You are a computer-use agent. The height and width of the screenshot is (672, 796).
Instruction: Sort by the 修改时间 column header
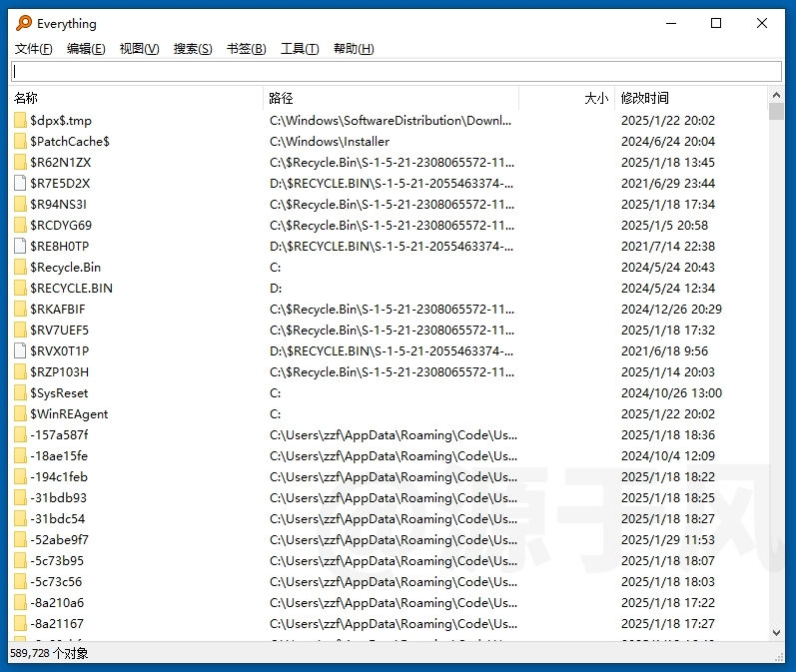691,98
